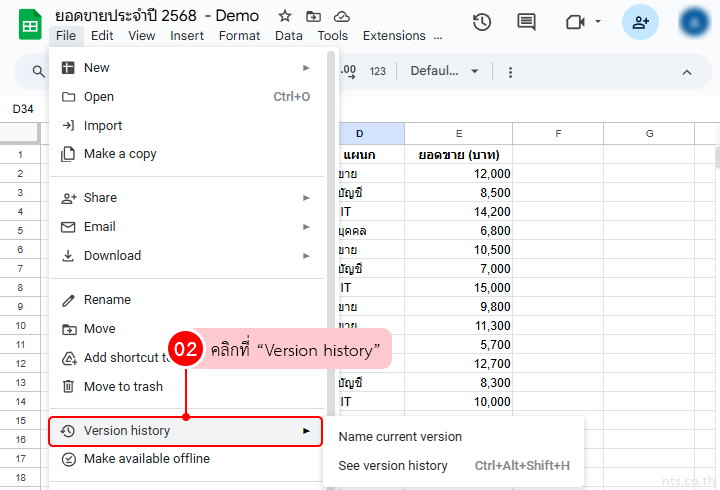Choose See version history option
This screenshot has height=490, width=720.
pyautogui.click(x=393, y=466)
